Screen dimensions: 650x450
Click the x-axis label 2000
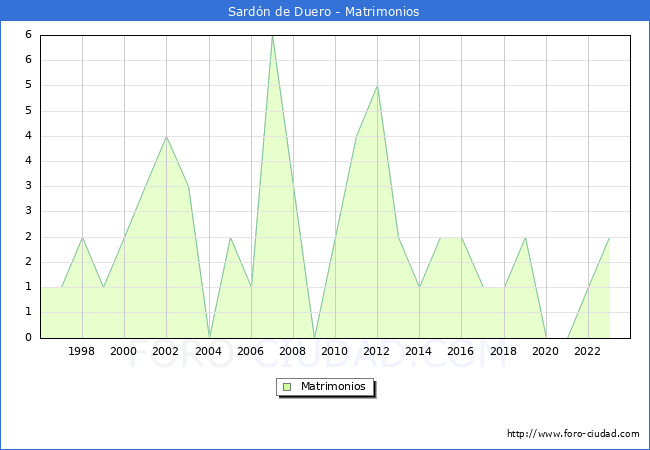pyautogui.click(x=124, y=351)
